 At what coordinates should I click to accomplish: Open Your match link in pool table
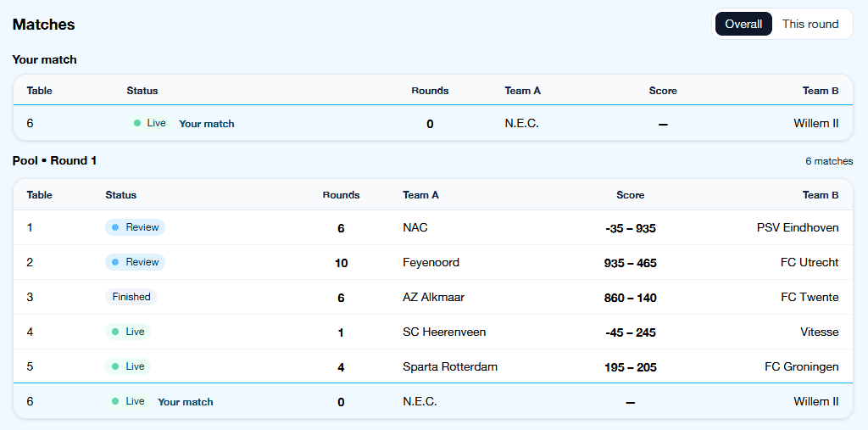[185, 402]
